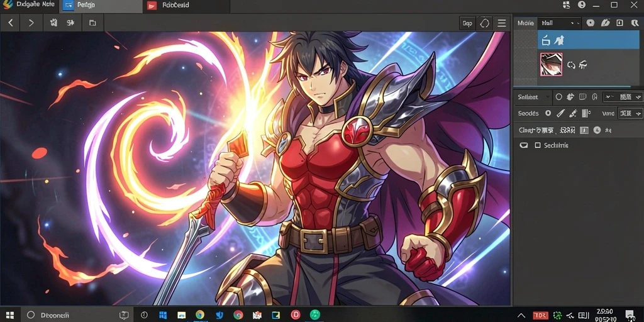The width and height of the screenshot is (644, 322).
Task: Switch to the Fdoőesid tab
Action: (186, 6)
